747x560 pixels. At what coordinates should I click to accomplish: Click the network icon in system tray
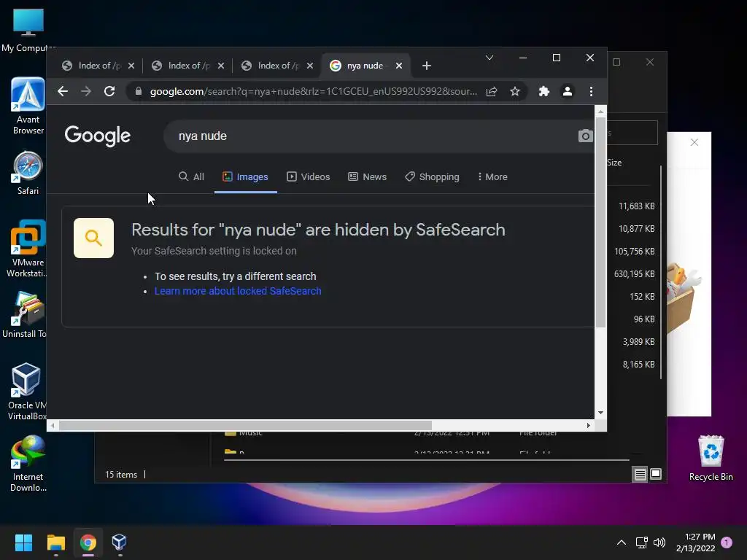642,542
